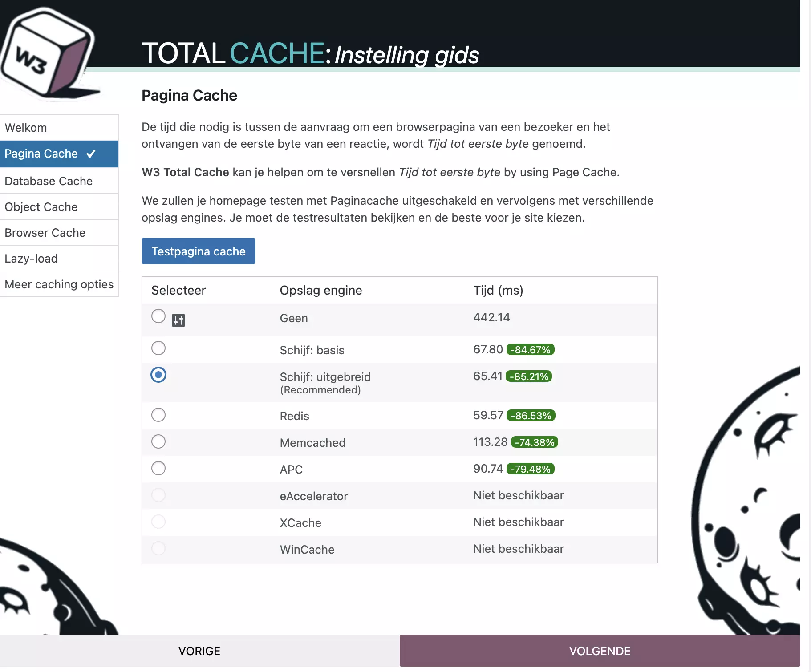Click the 59.57 time for Redis

(488, 415)
